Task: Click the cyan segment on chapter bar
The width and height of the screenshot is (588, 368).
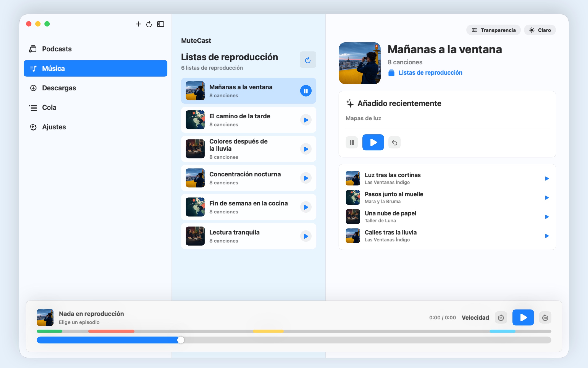Action: 502,331
